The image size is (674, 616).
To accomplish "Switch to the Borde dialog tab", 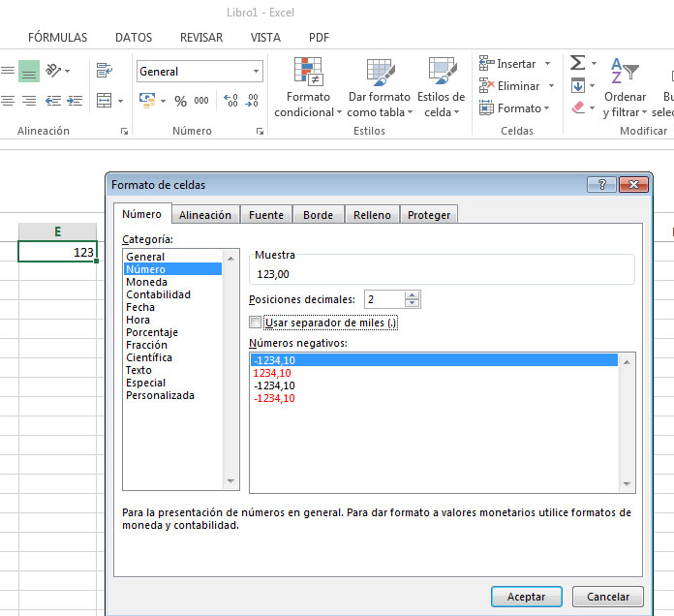I will click(x=318, y=215).
